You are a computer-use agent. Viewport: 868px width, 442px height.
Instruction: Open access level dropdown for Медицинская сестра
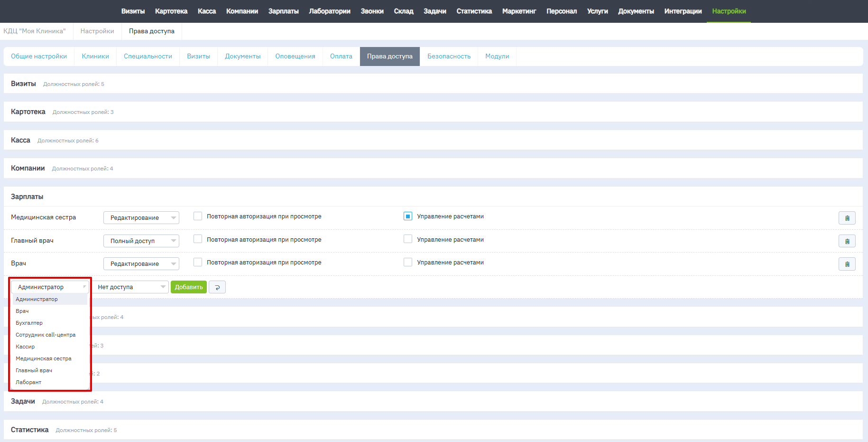click(x=141, y=218)
